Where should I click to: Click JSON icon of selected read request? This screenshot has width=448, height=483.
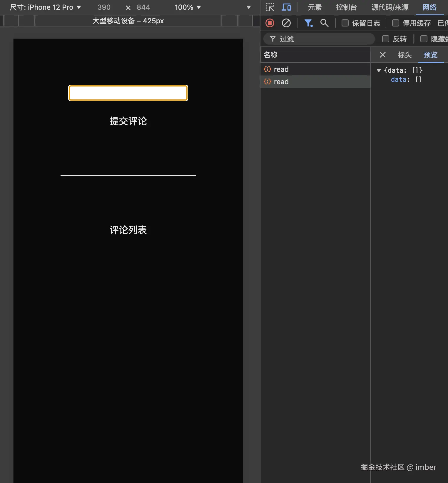click(x=268, y=81)
